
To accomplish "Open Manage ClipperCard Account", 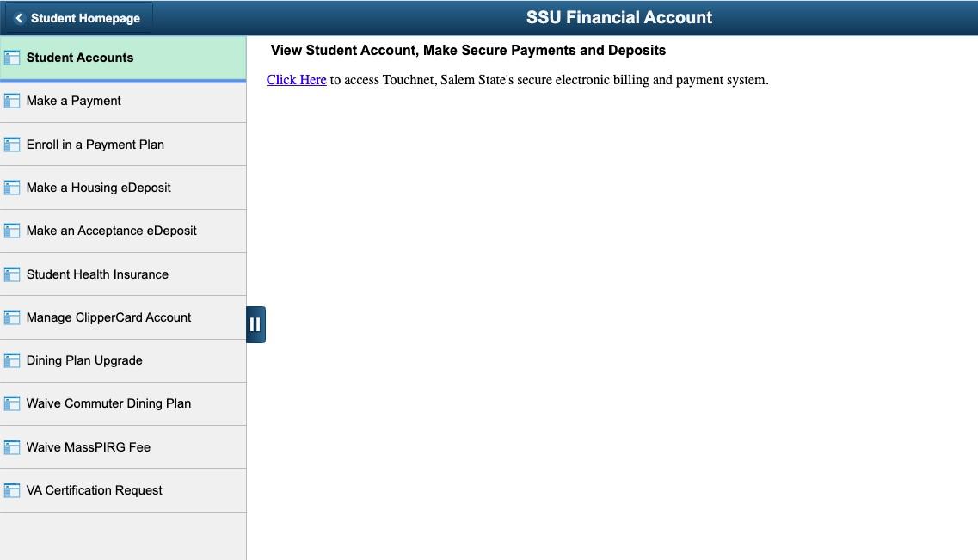I will tap(123, 317).
